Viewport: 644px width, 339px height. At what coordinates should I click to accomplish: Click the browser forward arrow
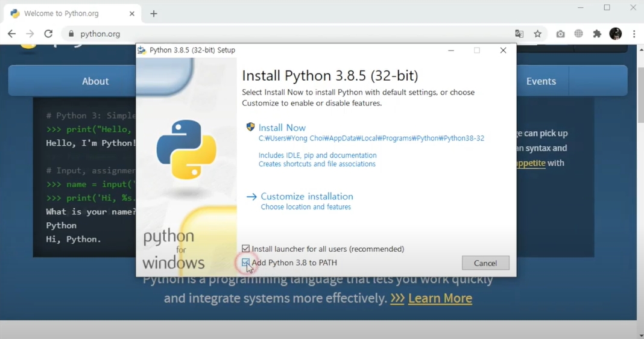point(30,34)
